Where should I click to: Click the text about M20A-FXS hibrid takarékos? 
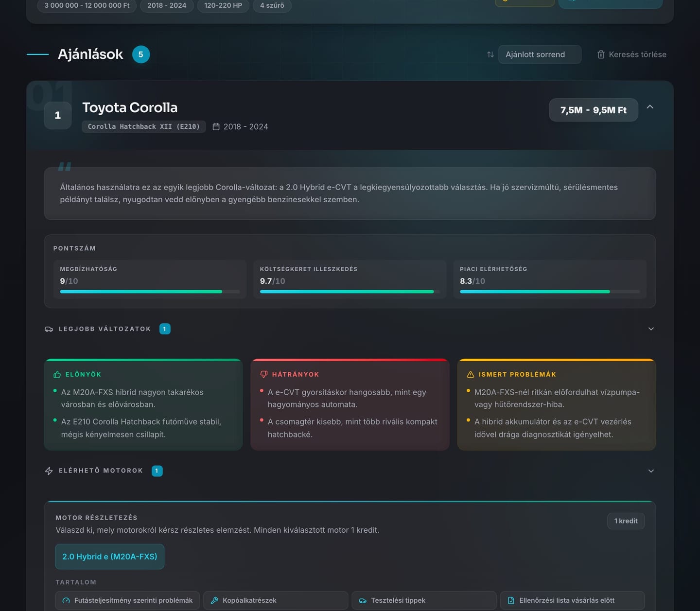(x=132, y=398)
